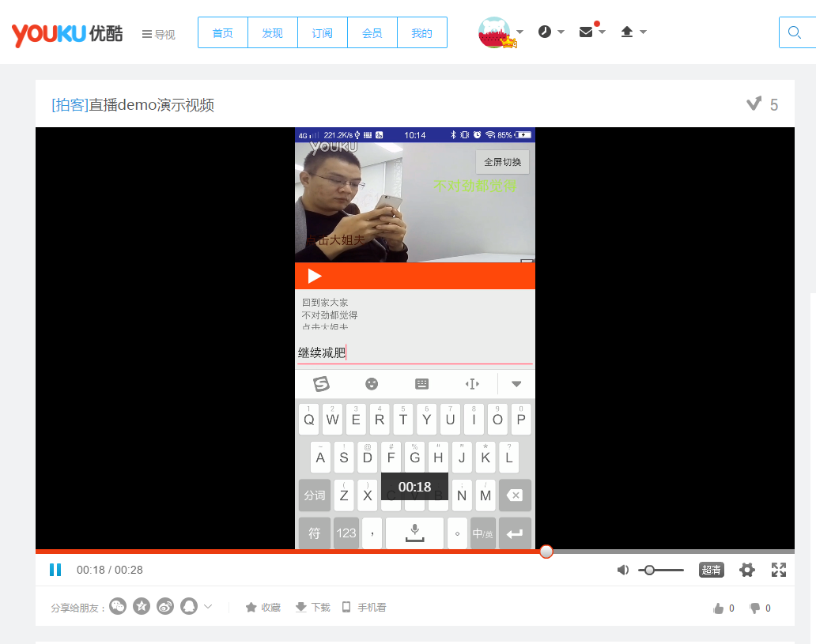Seek on the unplayed gray progress bar

click(674, 552)
